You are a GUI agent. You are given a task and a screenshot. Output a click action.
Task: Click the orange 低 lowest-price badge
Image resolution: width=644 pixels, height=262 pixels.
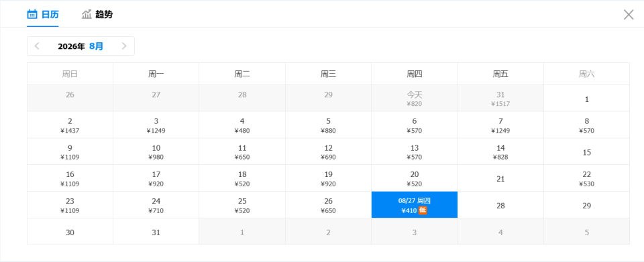pyautogui.click(x=423, y=210)
